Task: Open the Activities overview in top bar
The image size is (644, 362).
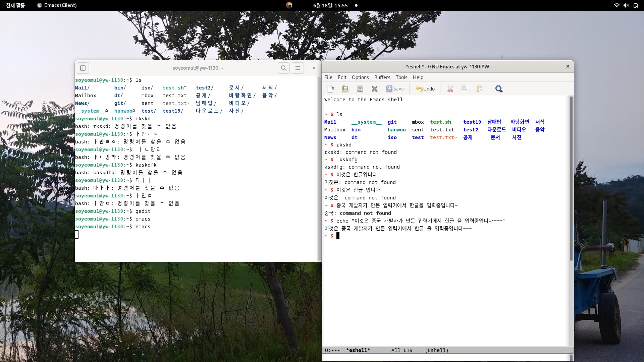Action: tap(15, 5)
